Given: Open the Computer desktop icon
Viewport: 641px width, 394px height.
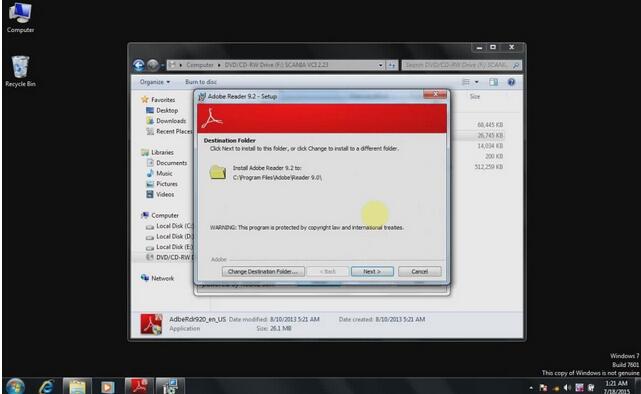Looking at the screenshot, I should pos(20,17).
